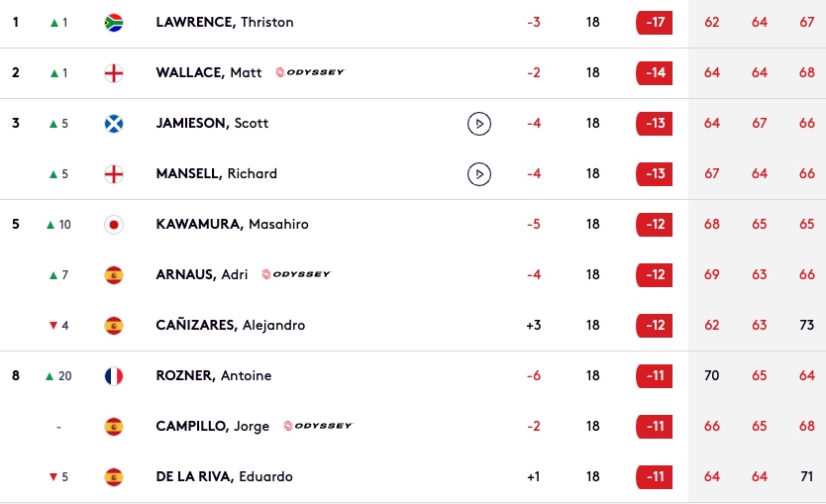Play Richard Mansell's video highlight
This screenshot has height=504, width=826.
tap(478, 174)
